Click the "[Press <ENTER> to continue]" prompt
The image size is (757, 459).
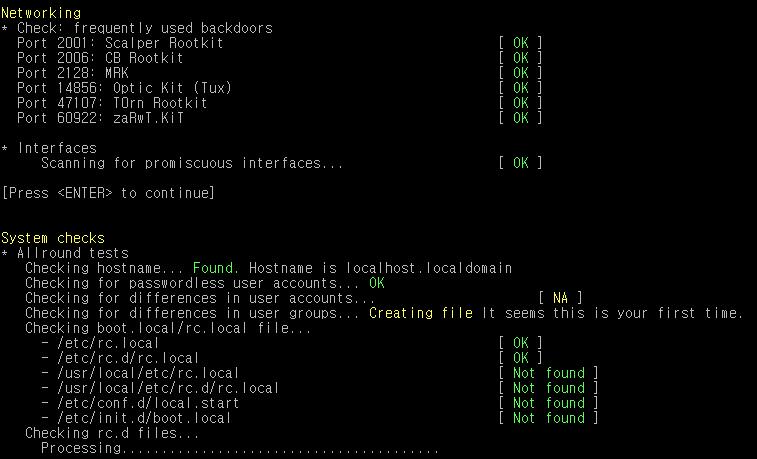(108, 193)
